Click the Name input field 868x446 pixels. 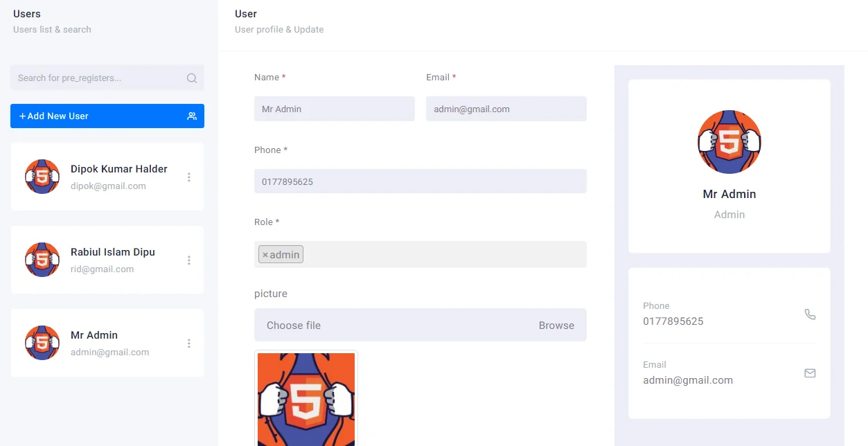334,109
